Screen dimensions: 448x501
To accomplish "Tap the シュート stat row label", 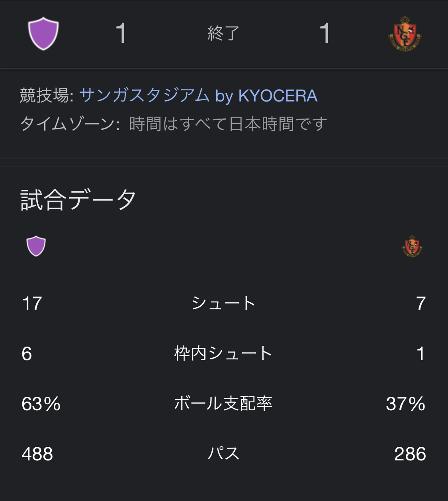I will [223, 303].
